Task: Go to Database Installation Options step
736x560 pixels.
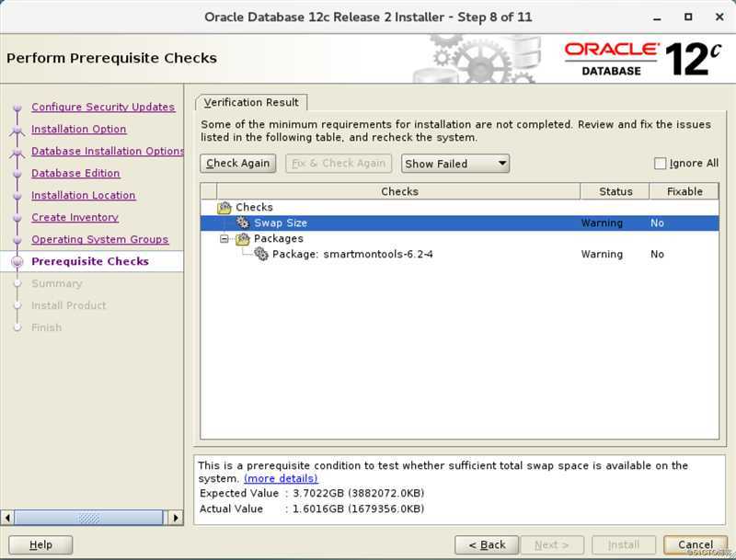Action: 108,151
